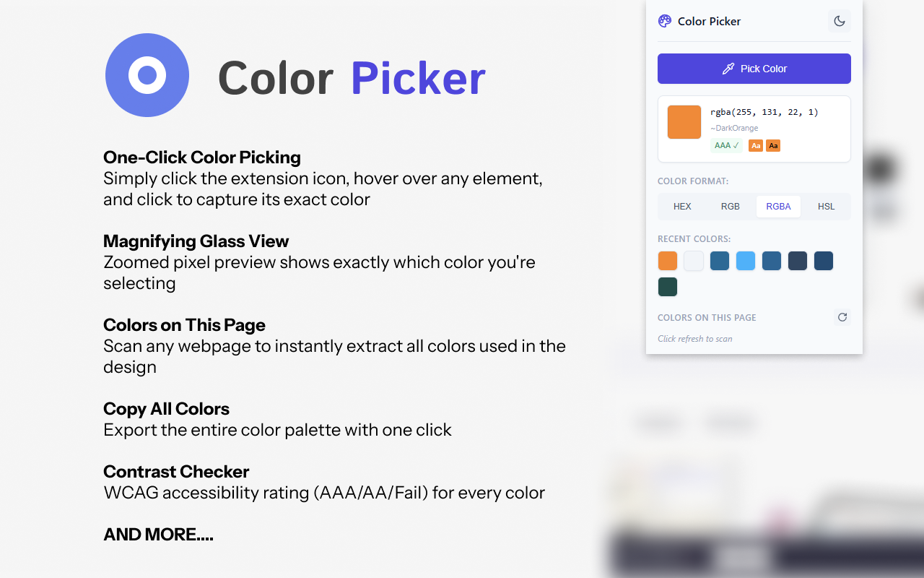Click the Pick Color button
Screen dimensions: 924x578
tap(754, 69)
